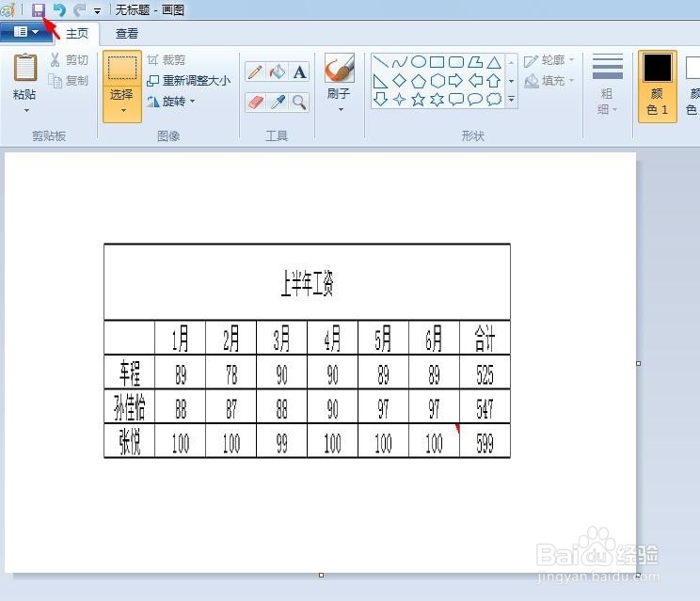
Task: Select the Magnifier tool
Action: (299, 103)
